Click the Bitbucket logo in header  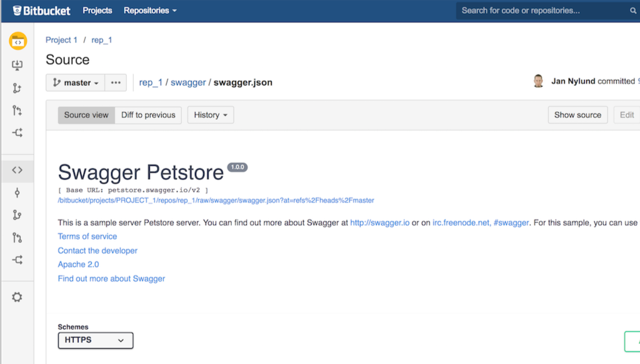42,11
